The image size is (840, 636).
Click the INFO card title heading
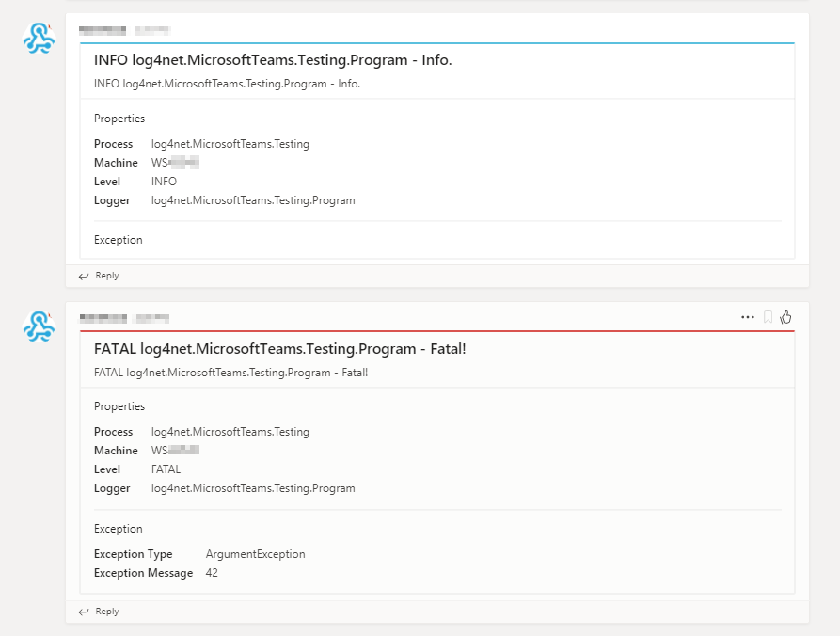point(273,60)
